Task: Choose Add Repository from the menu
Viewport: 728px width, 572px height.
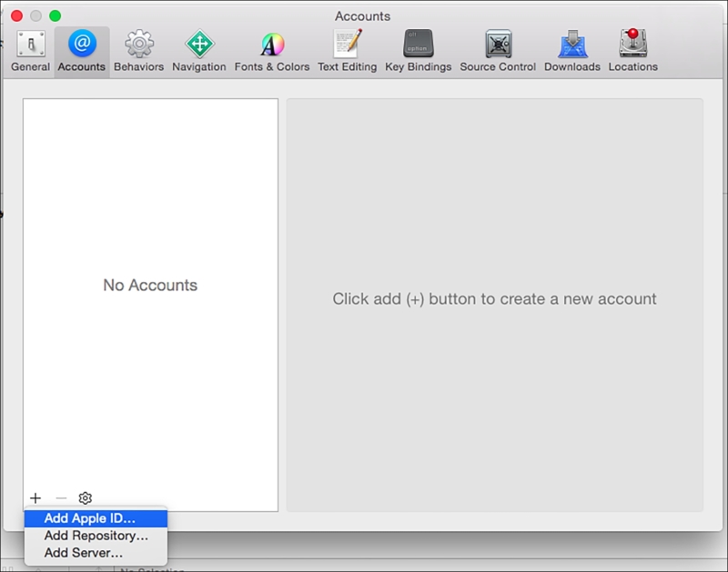Action: pos(96,536)
